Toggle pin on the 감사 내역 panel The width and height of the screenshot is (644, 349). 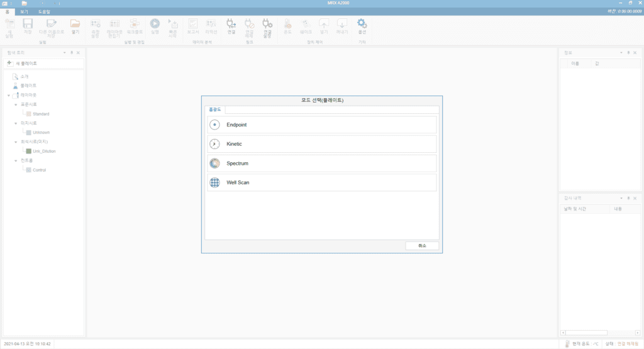click(x=628, y=198)
